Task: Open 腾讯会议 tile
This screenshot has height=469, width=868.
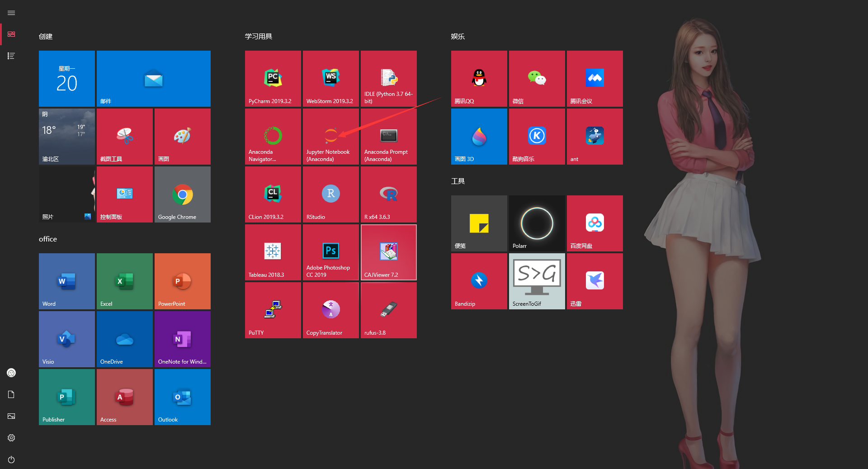Action: [x=595, y=79]
